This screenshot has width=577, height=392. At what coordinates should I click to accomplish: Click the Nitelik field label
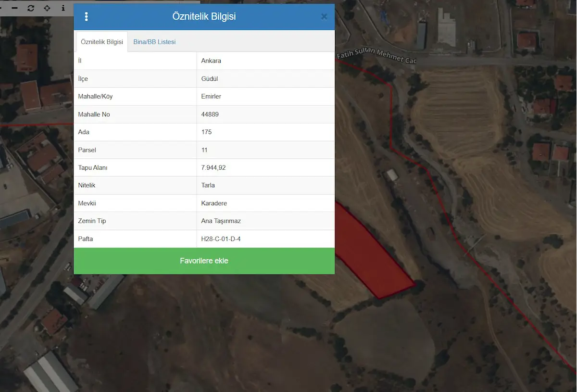click(87, 185)
